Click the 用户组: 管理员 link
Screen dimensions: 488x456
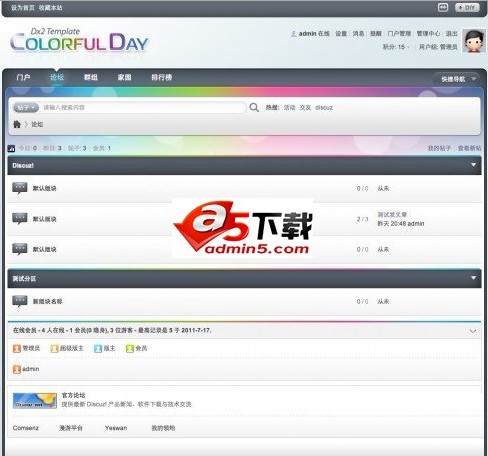click(438, 47)
